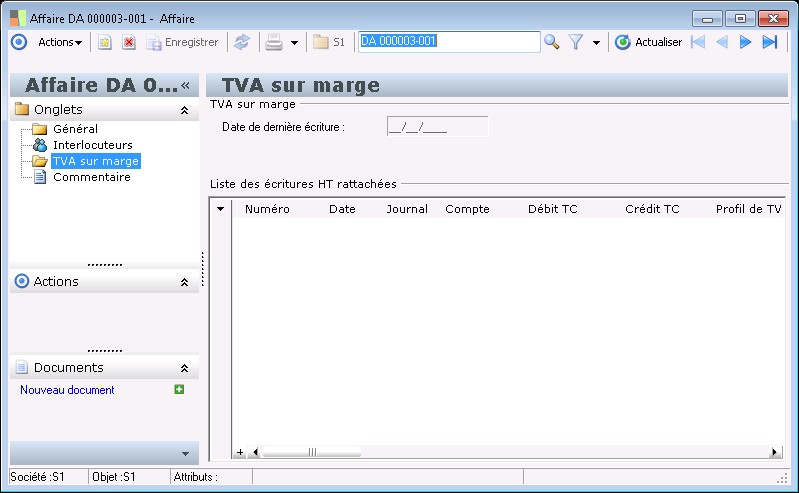Click the filter funnel icon
Image resolution: width=799 pixels, height=493 pixels.
[x=576, y=42]
